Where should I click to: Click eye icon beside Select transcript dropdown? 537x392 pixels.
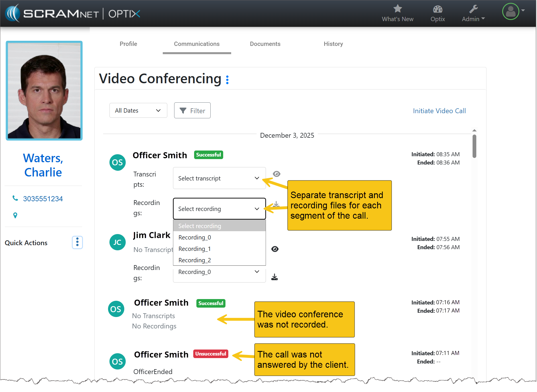click(x=276, y=174)
